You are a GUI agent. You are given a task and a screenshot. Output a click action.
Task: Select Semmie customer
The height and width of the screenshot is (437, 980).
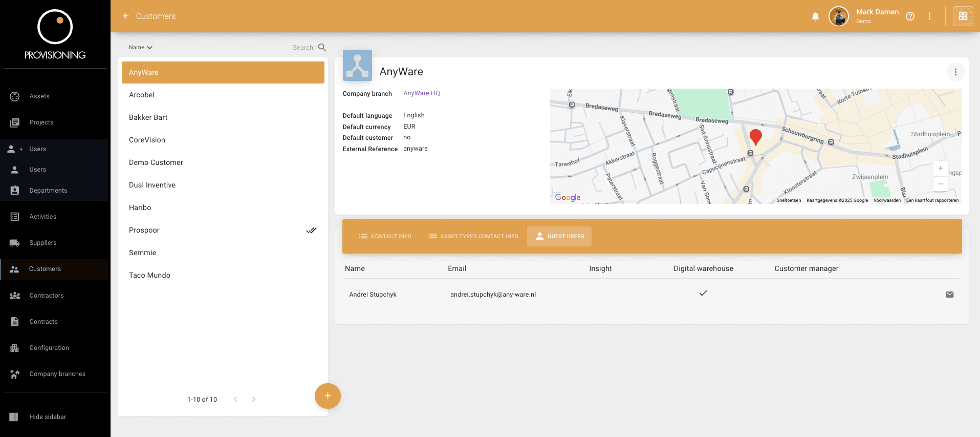(223, 253)
